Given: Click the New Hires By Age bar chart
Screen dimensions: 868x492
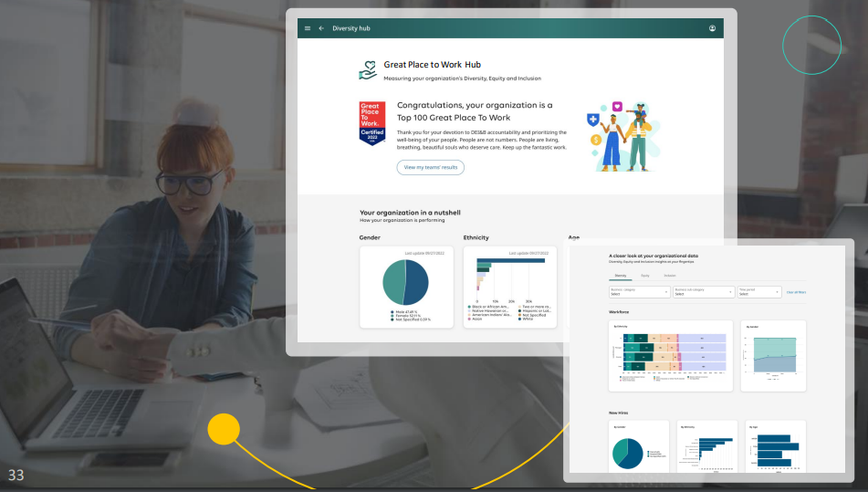Looking at the screenshot, I should 773,450.
